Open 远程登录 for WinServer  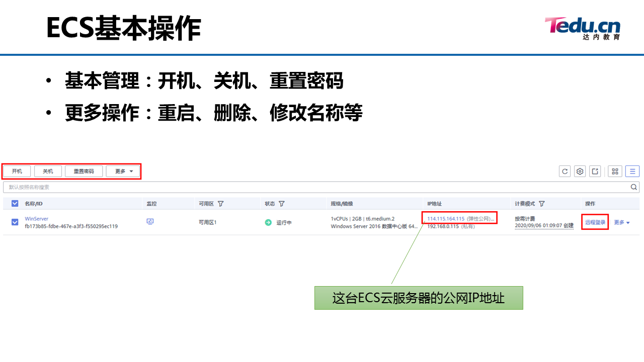(x=595, y=222)
